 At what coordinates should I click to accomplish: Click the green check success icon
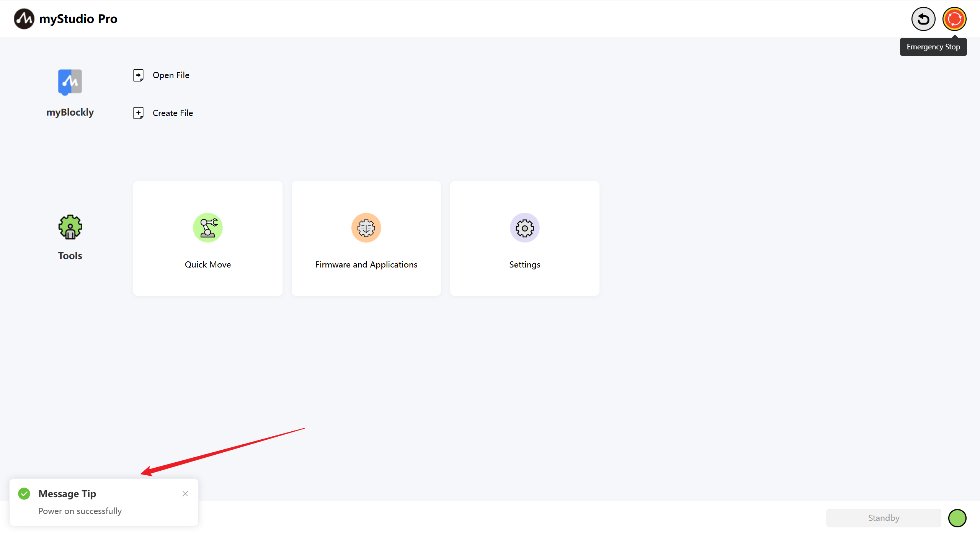pyautogui.click(x=24, y=494)
